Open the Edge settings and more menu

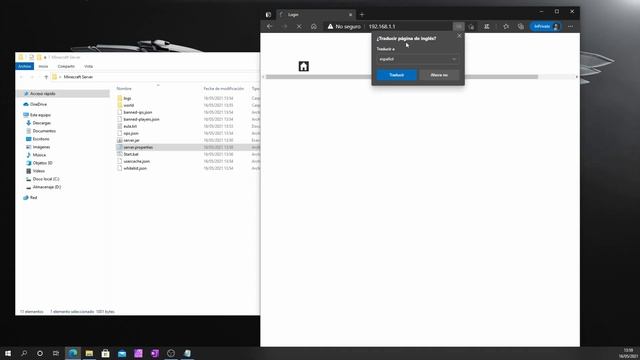tap(570, 27)
